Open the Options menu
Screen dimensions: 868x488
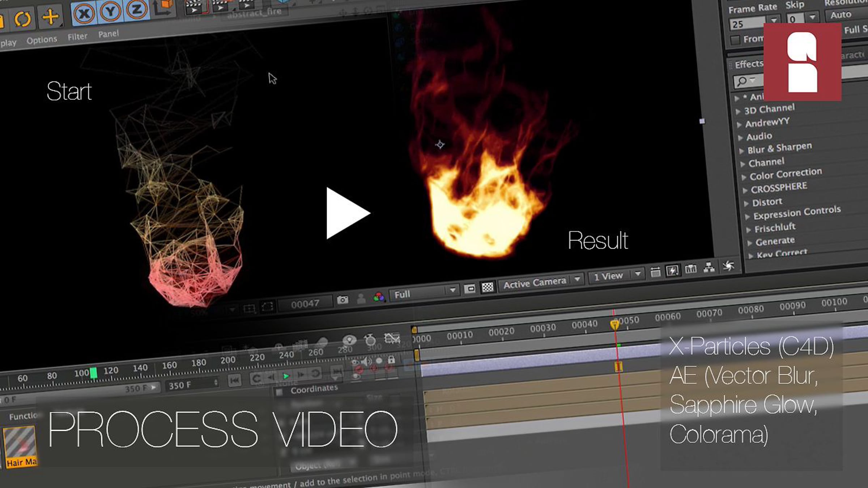(42, 40)
